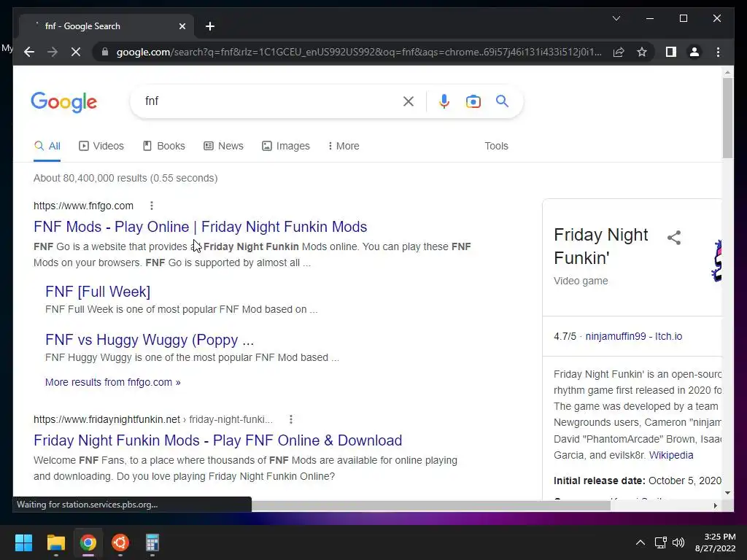Start voice search with the microphone icon
This screenshot has height=560, width=747.
[444, 101]
